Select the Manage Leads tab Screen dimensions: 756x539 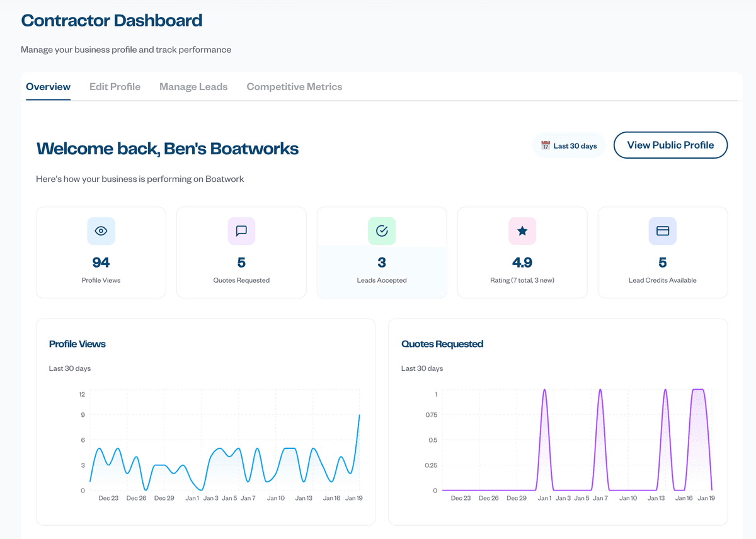[193, 86]
